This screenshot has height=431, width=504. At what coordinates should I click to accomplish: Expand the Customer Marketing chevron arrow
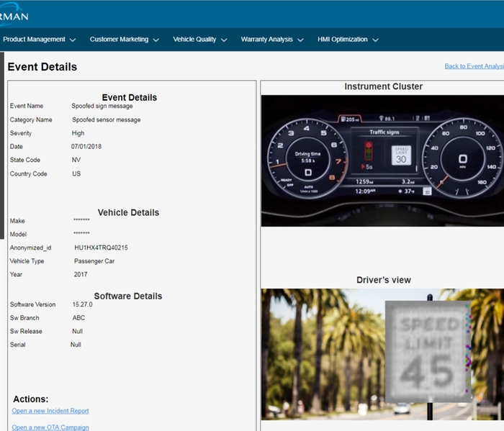point(156,40)
